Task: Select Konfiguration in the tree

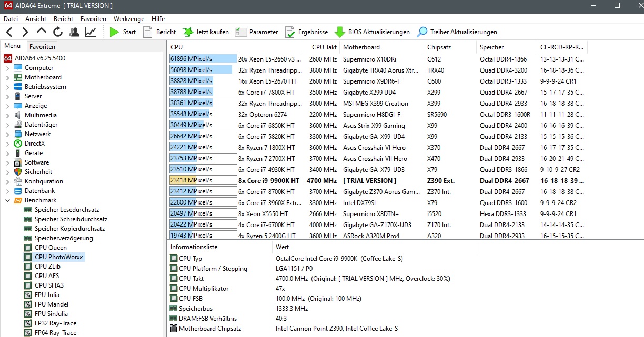Action: (44, 181)
